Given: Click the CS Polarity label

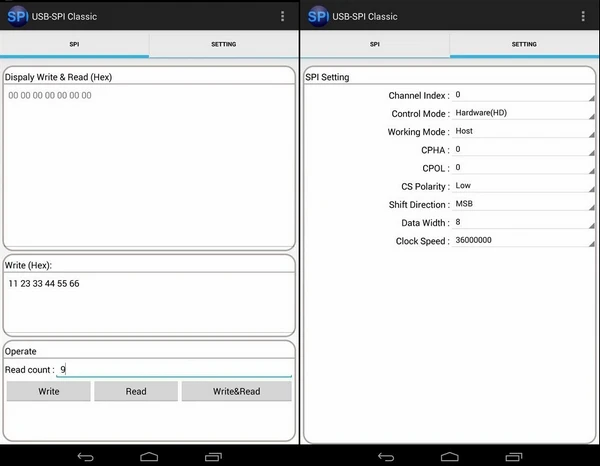Looking at the screenshot, I should pos(426,186).
